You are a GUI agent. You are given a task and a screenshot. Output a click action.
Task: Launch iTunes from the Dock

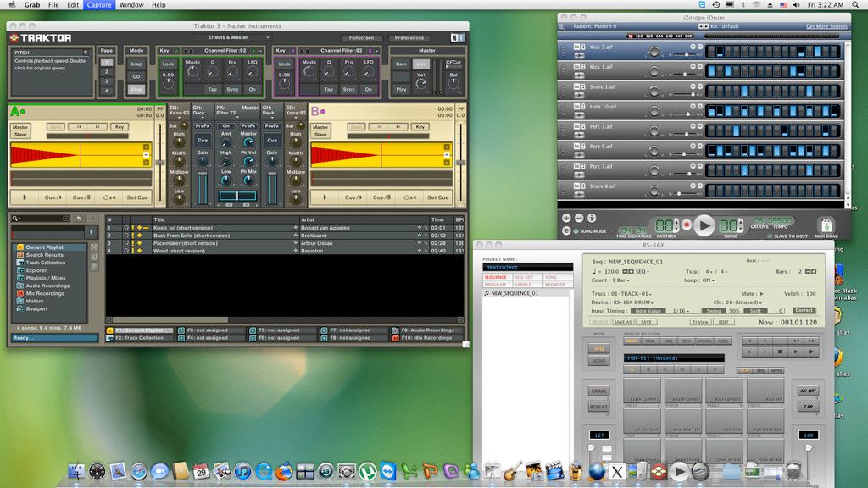[242, 471]
